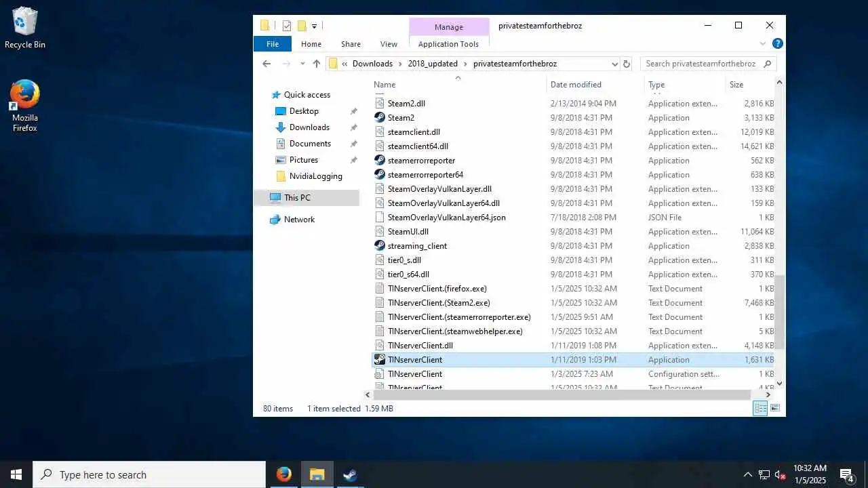This screenshot has height=488, width=868.
Task: Select the steamclient64.dll file name
Action: pos(418,146)
